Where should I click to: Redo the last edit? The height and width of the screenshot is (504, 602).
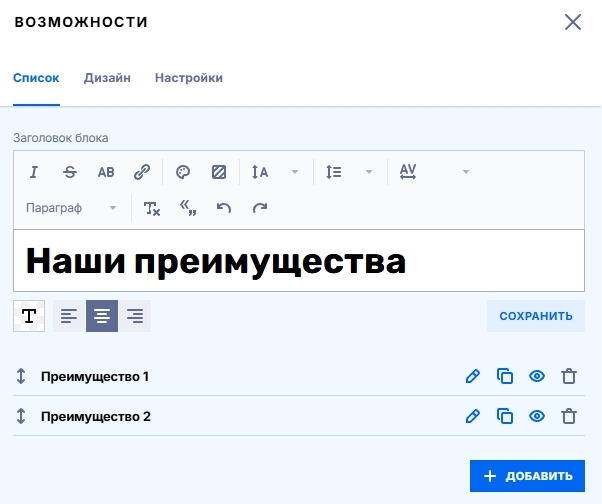click(260, 208)
